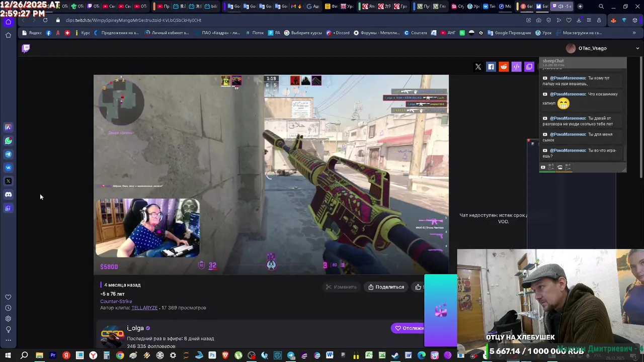Select text '4 месяца назад'
This screenshot has height=362, width=644.
pos(122,285)
